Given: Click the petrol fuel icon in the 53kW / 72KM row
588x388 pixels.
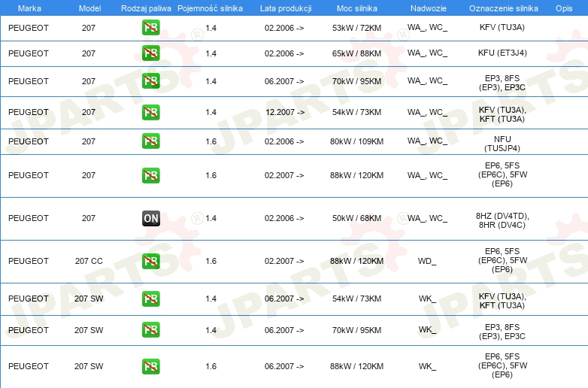Looking at the screenshot, I should coord(150,28).
